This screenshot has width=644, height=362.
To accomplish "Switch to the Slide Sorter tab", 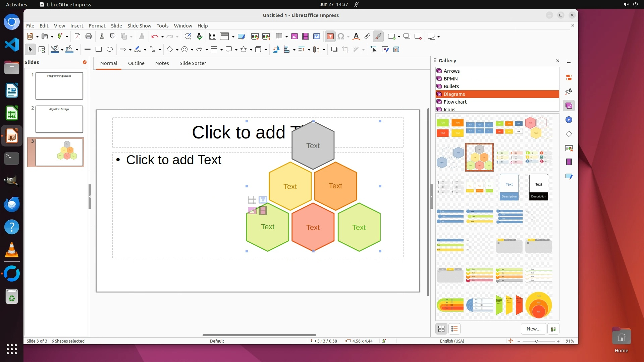I will pos(193,63).
